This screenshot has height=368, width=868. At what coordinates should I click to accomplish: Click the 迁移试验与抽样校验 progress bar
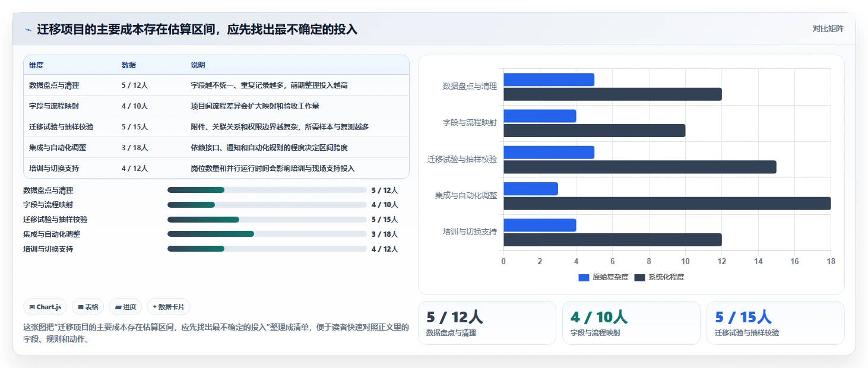tap(267, 220)
